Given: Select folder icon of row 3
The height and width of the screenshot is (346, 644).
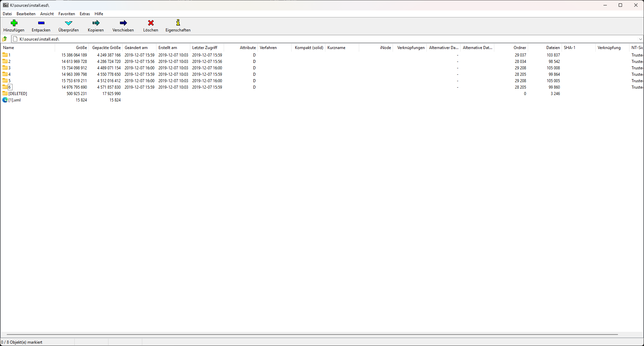Looking at the screenshot, I should 5,68.
